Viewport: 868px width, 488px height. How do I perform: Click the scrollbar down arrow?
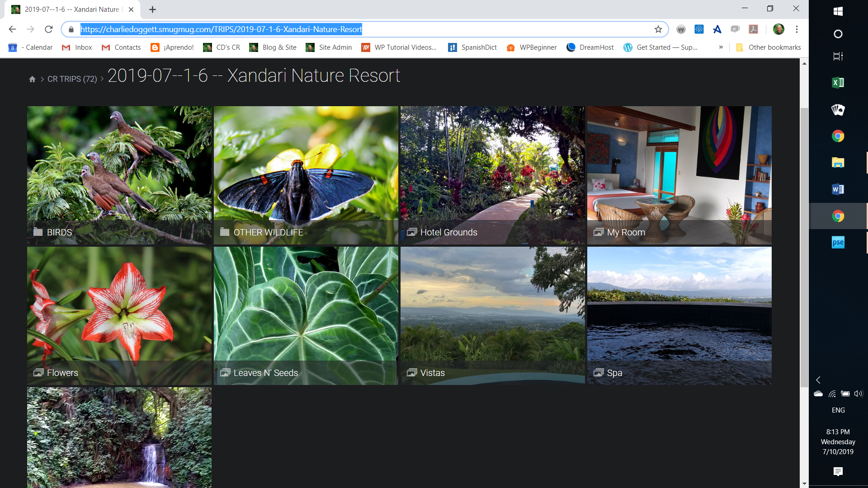[x=804, y=483]
